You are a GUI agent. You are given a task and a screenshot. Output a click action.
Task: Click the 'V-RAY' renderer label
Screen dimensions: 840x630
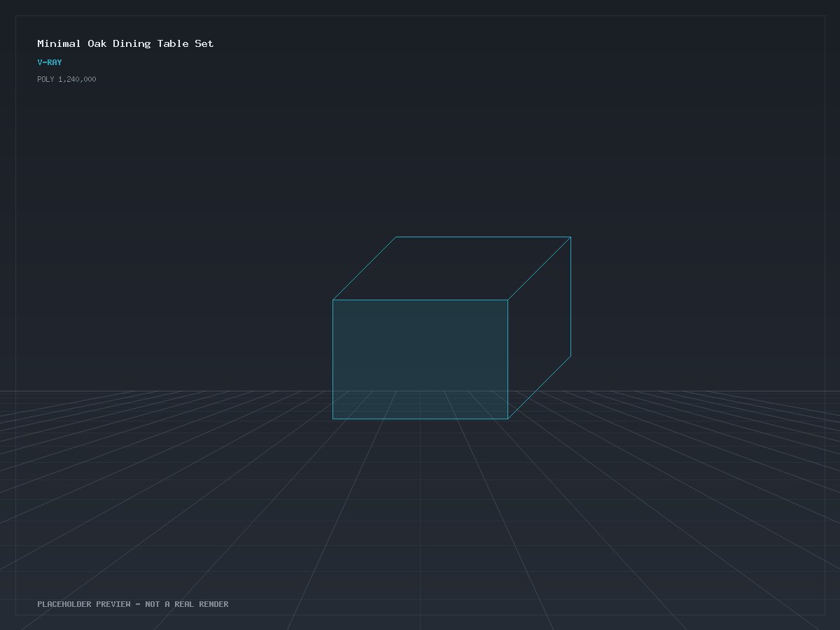tap(50, 62)
